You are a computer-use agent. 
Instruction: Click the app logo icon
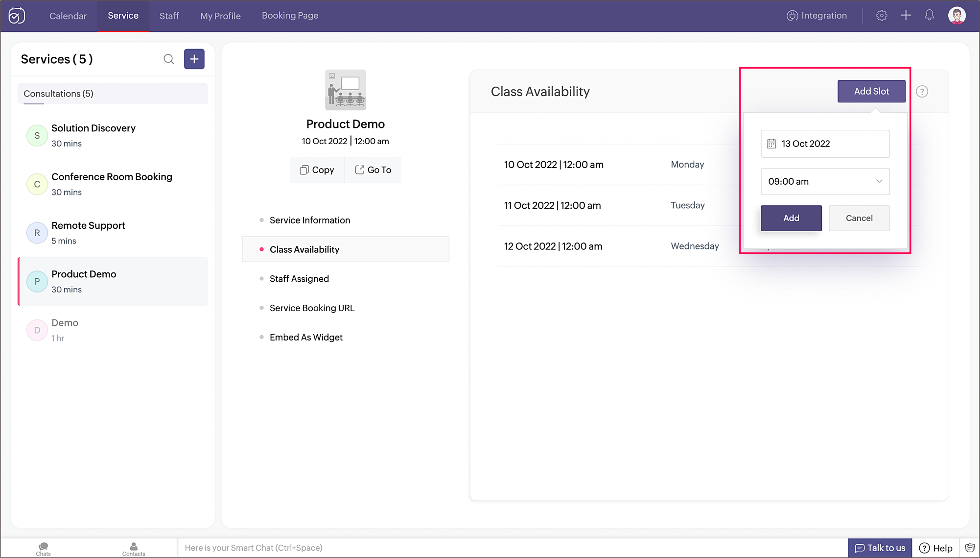17,16
